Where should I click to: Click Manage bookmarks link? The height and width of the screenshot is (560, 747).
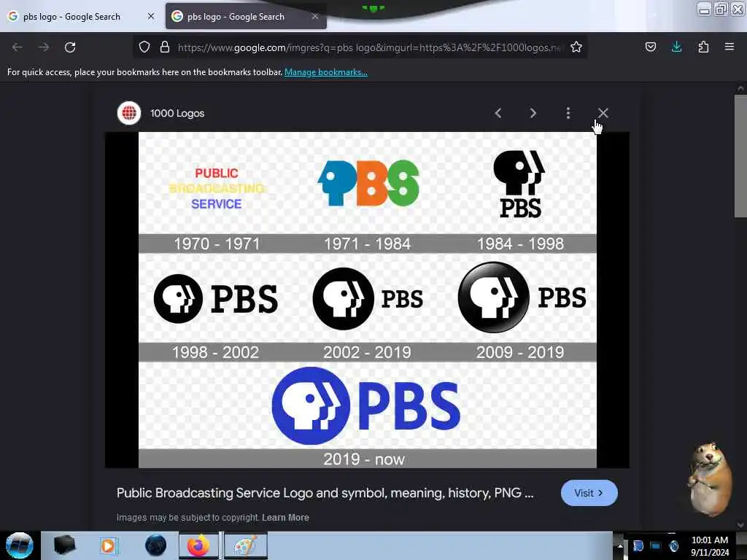pyautogui.click(x=326, y=72)
